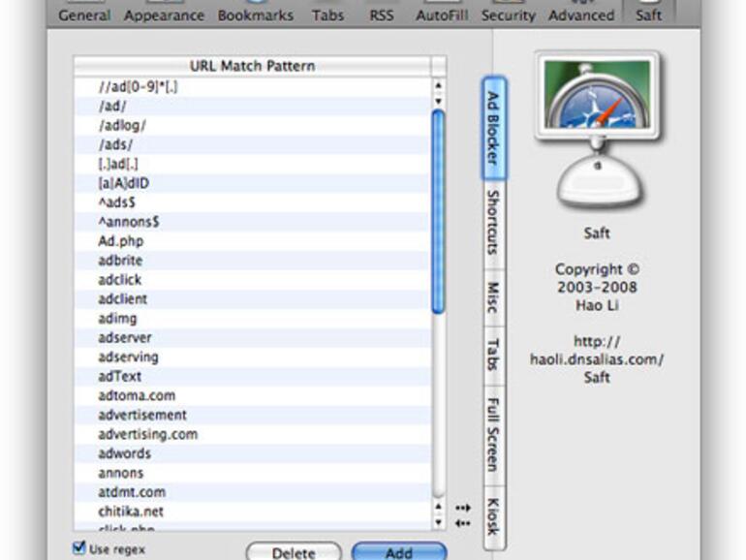Select the adimg pattern row
The width and height of the screenshot is (746, 560).
coord(253,319)
